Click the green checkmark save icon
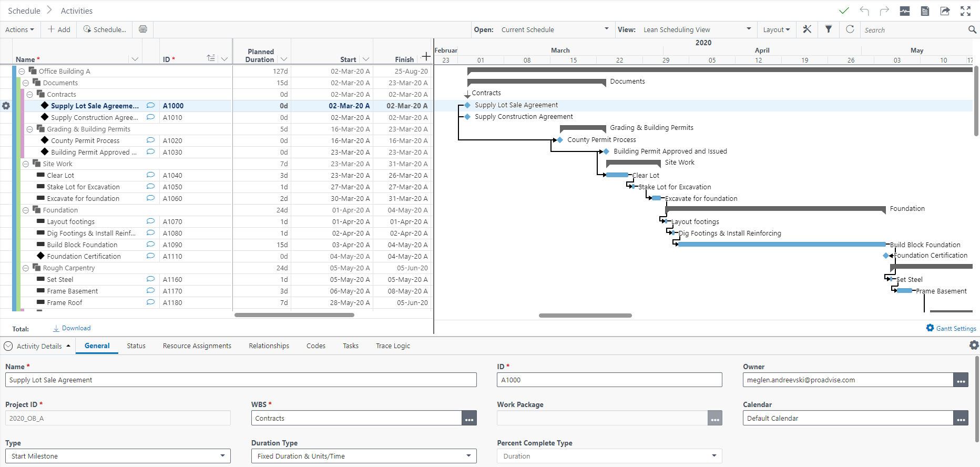Image resolution: width=980 pixels, height=467 pixels. (x=844, y=11)
